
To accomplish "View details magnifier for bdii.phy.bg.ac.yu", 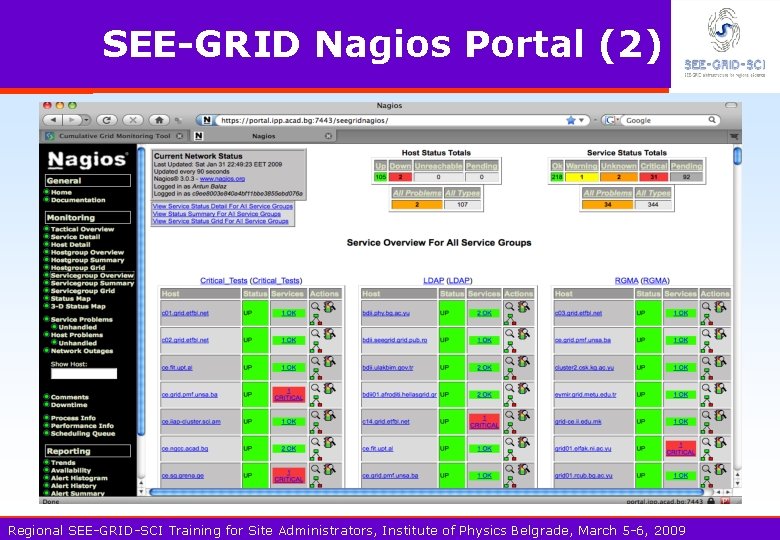I will coord(509,306).
